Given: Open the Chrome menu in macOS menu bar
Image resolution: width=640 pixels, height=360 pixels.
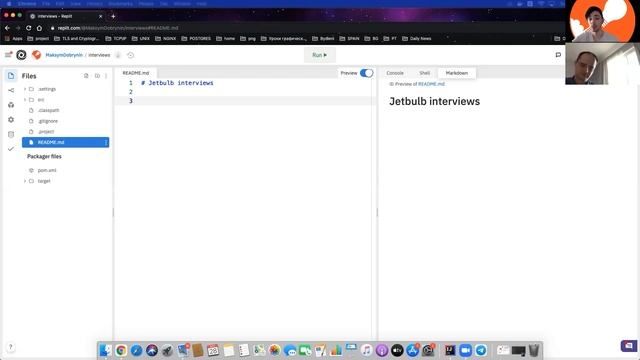Looking at the screenshot, I should click(27, 4).
